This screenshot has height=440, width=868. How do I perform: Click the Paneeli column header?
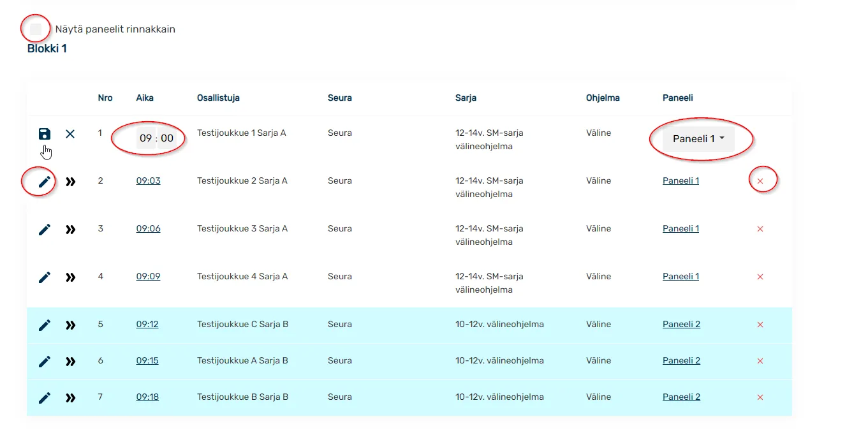click(x=678, y=98)
